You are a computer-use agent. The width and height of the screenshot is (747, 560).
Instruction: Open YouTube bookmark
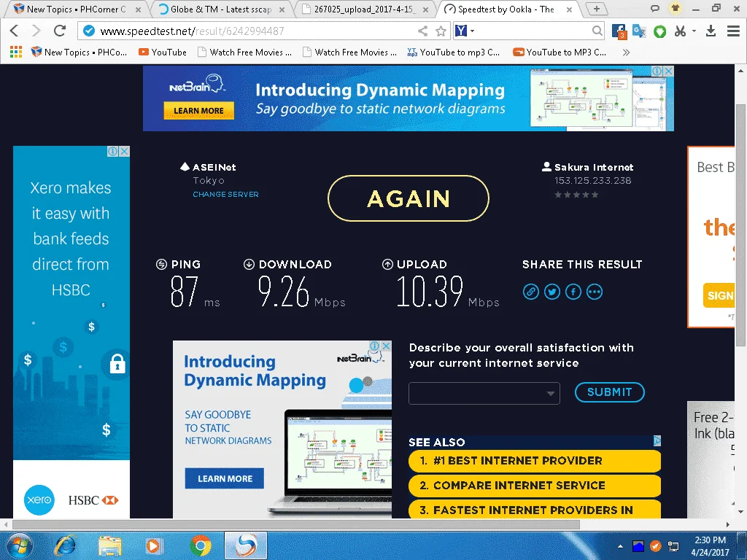163,52
